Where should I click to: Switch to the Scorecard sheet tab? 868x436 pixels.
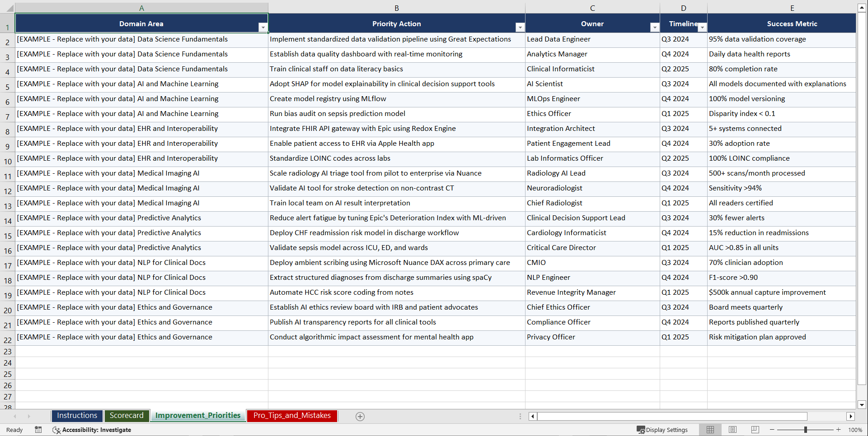point(127,416)
